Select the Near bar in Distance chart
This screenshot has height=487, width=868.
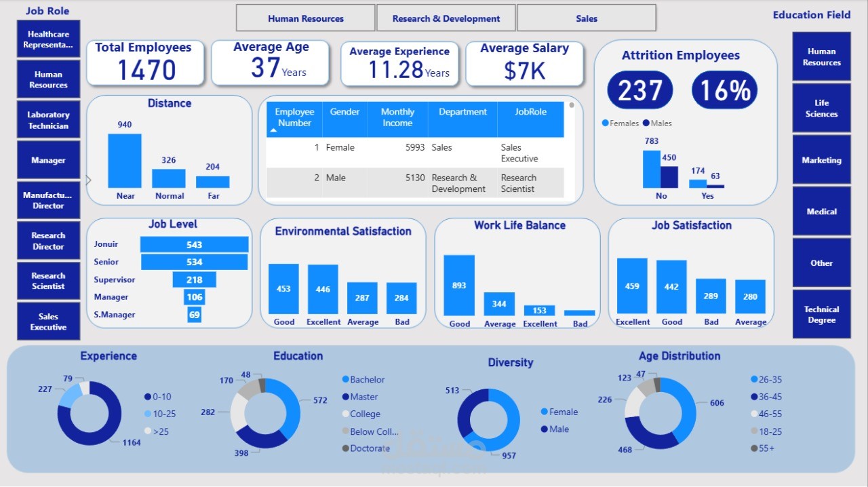(125, 161)
